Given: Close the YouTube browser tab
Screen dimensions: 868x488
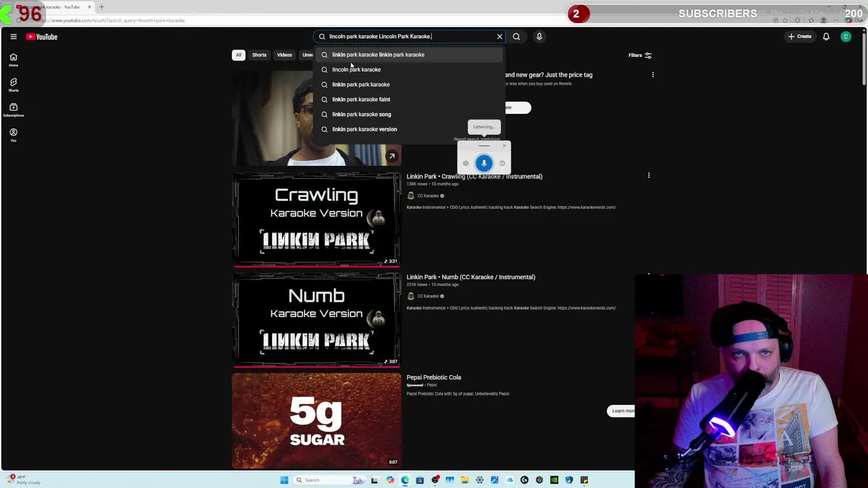Looking at the screenshot, I should click(x=89, y=7).
